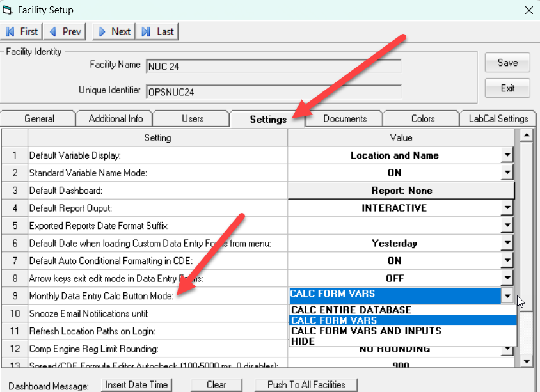Expand Default Variable Display dropdown
Screen dimensions: 540x392
coord(507,155)
